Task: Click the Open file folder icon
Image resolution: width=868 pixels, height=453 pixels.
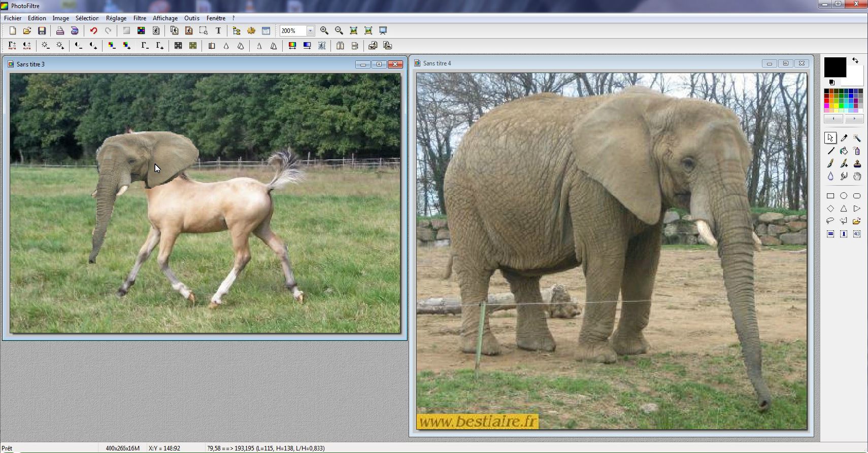Action: (x=27, y=31)
